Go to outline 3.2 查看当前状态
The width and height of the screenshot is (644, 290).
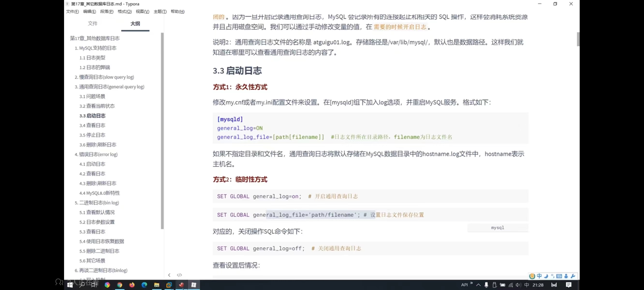coord(97,106)
